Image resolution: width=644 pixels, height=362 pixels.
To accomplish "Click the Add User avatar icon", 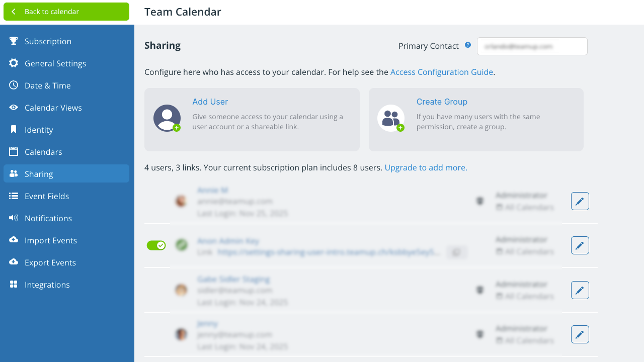I will pos(167,118).
